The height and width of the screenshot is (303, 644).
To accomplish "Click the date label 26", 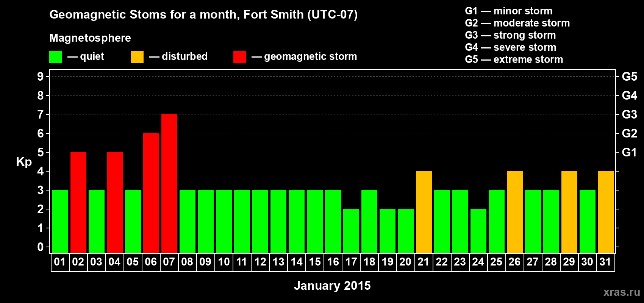I will (x=514, y=262).
